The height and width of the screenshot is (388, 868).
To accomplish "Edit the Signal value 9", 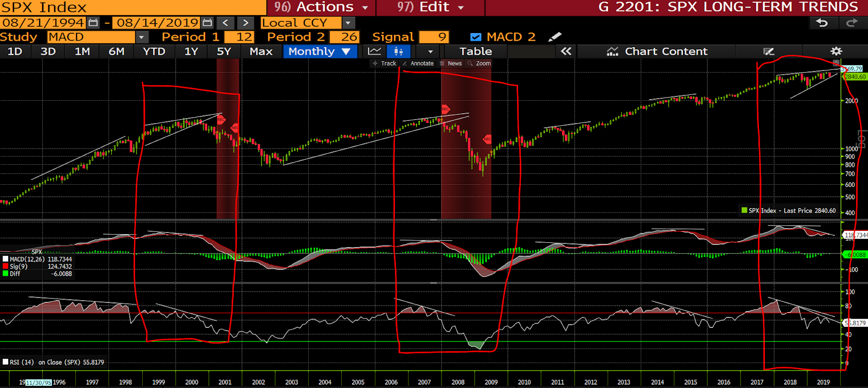I will pyautogui.click(x=434, y=37).
